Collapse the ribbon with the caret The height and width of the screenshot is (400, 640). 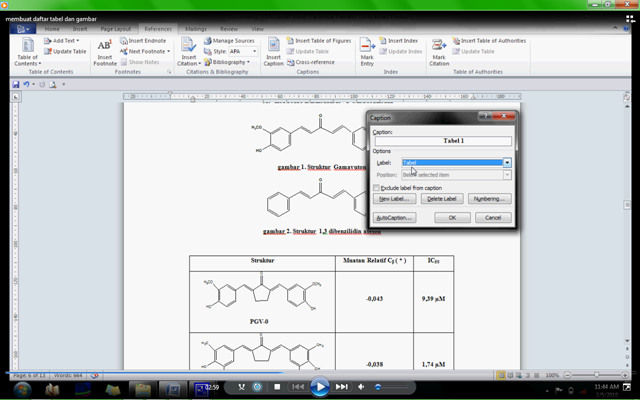[x=615, y=28]
